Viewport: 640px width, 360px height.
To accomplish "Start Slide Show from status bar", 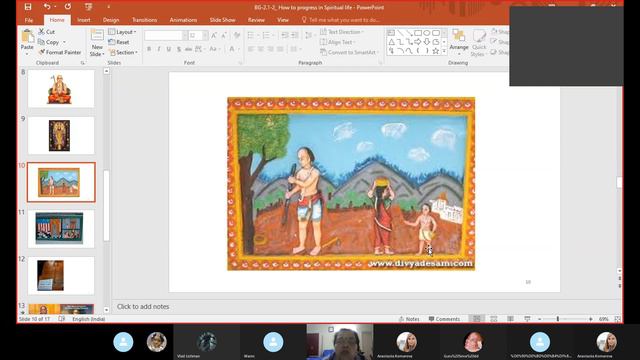I will point(527,319).
